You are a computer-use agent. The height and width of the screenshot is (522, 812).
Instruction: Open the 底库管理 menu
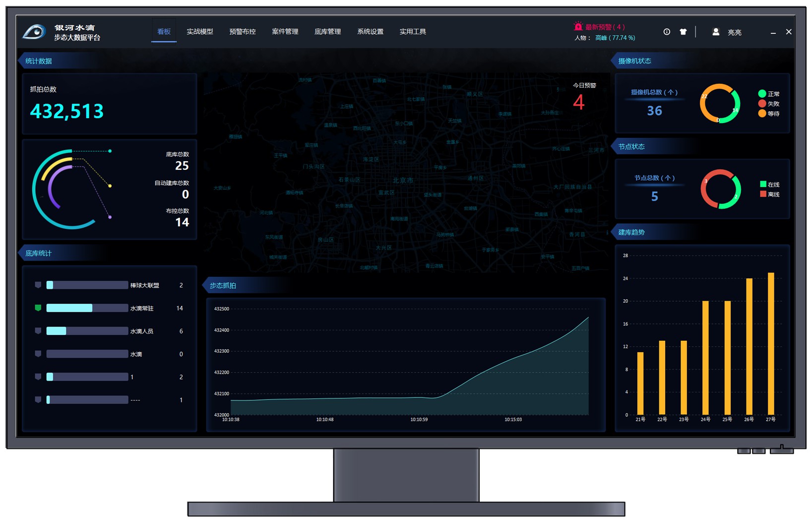(327, 32)
